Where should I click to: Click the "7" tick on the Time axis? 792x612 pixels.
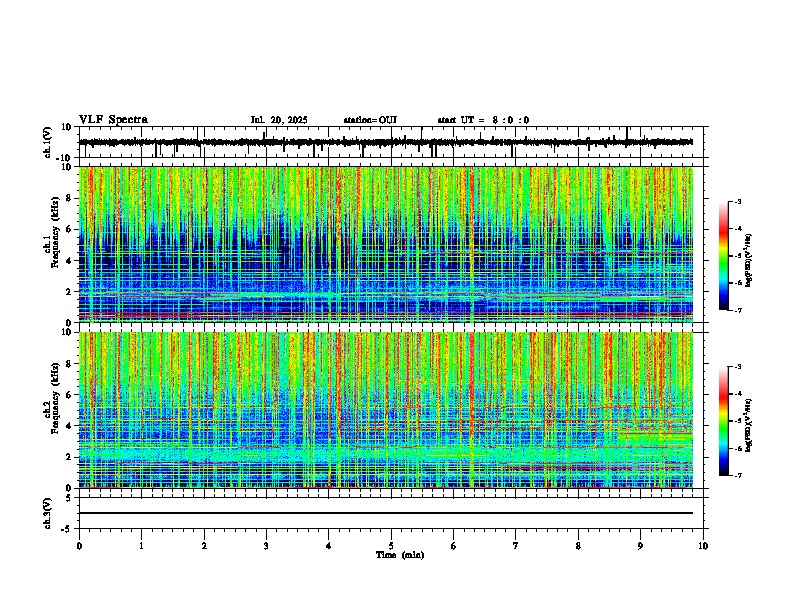click(x=516, y=546)
